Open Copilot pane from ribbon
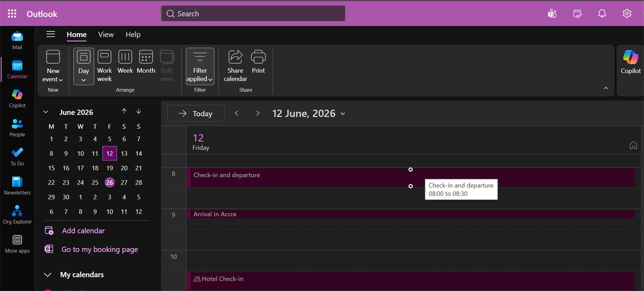644x291 pixels. tap(631, 62)
